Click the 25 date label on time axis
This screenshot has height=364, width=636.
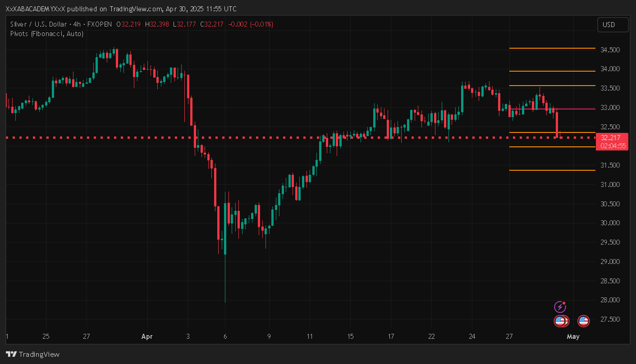click(46, 337)
